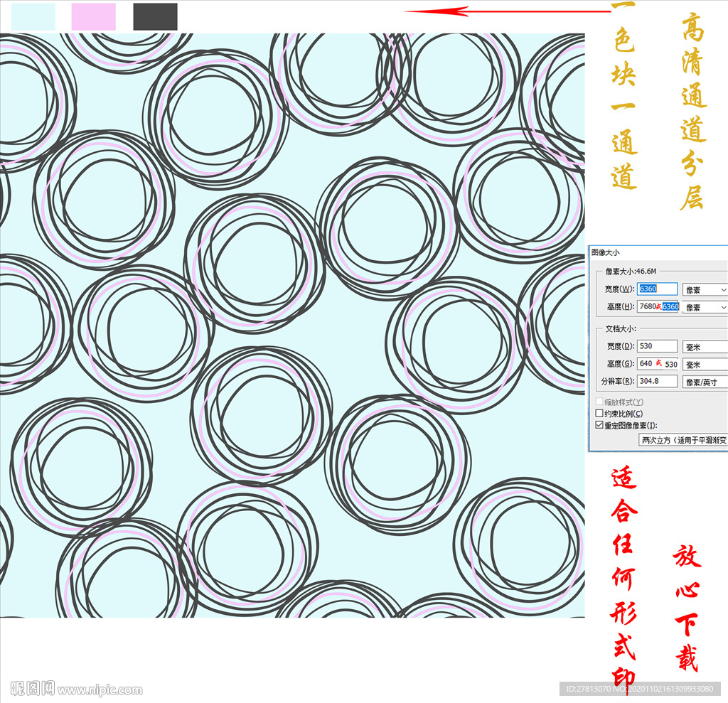Open the 宽度(W) pixel unit dropdown
The width and height of the screenshot is (728, 703).
tap(705, 290)
